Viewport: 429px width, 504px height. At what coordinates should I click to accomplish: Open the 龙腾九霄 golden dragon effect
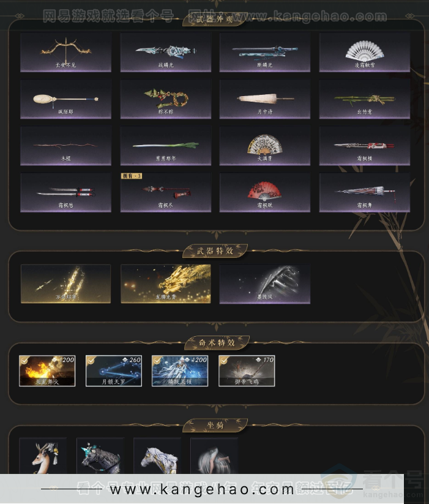[166, 284]
